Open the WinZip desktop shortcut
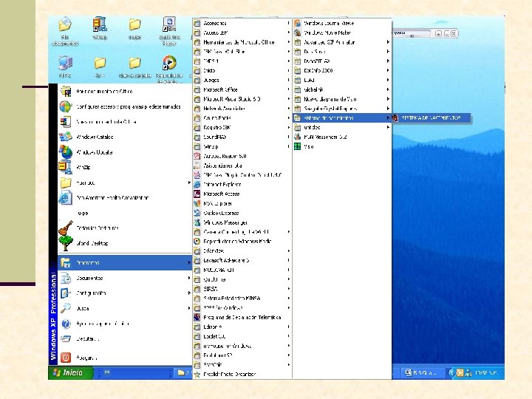Image resolution: width=532 pixels, height=399 pixels. tap(100, 28)
